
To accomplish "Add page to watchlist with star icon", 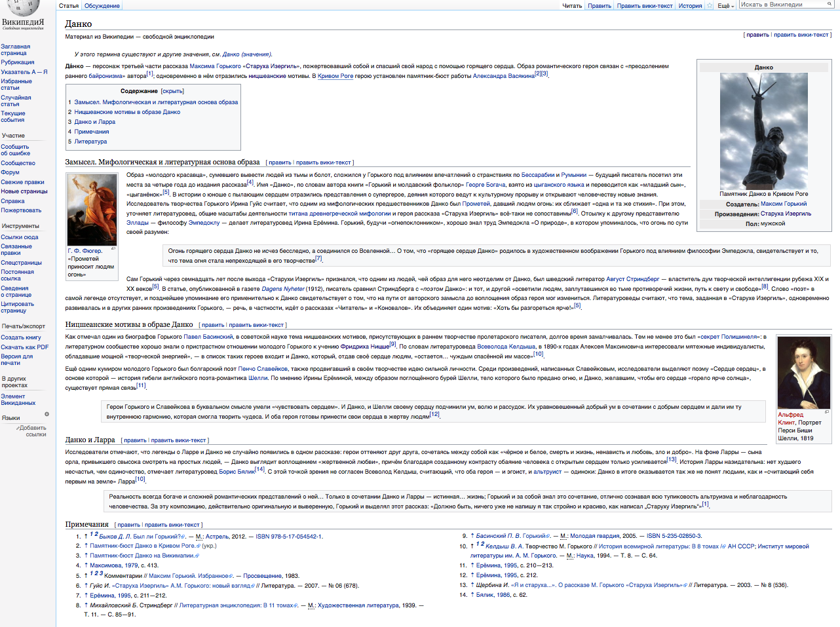I will coord(710,6).
